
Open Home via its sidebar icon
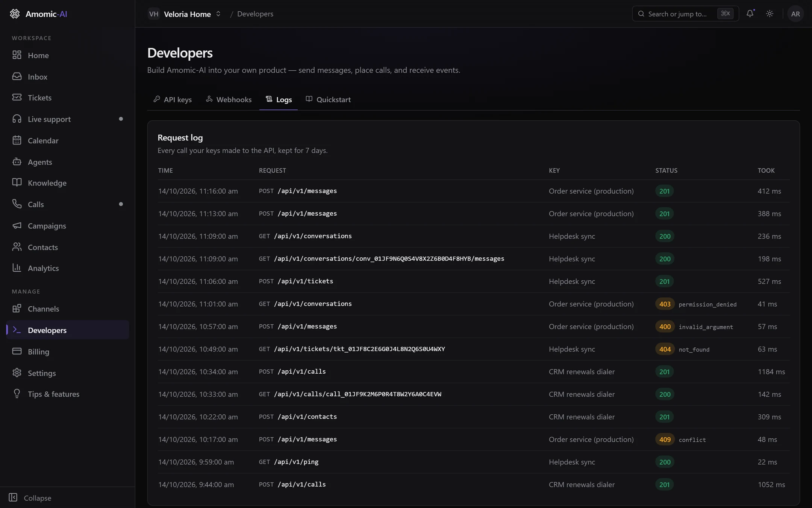(x=17, y=55)
